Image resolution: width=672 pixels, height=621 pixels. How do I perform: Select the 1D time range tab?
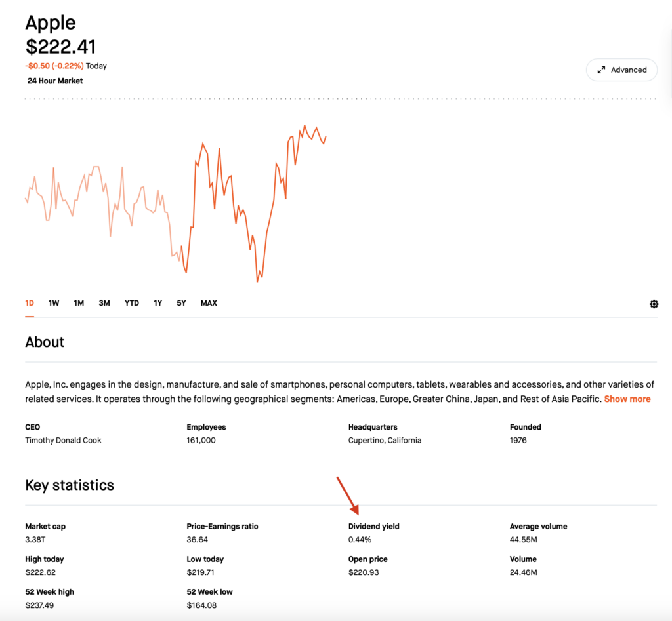[x=30, y=303]
